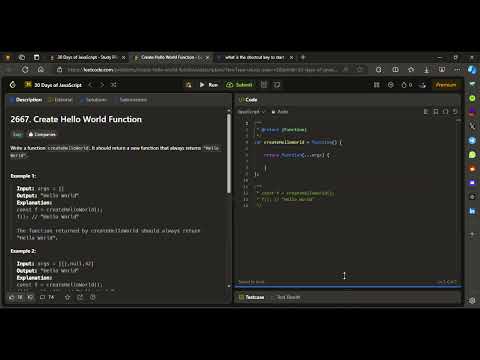480x360 pixels.
Task: Star the problem as favorite
Action: pyautogui.click(x=67, y=297)
